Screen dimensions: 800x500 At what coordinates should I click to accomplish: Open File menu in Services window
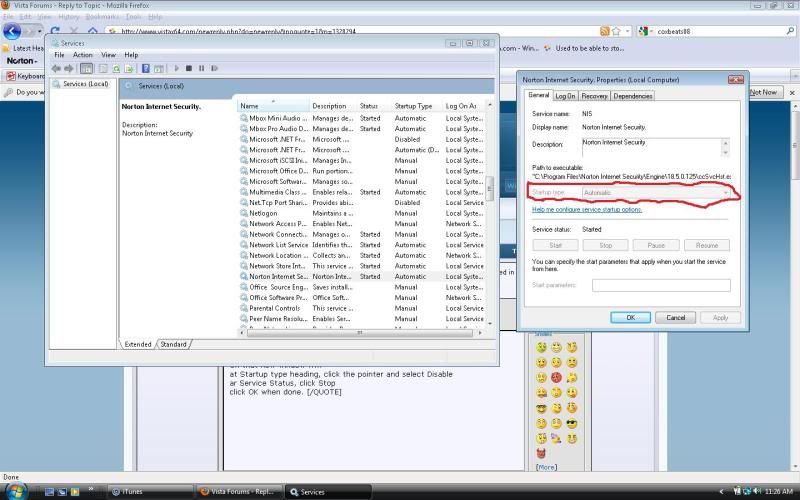pyautogui.click(x=59, y=55)
